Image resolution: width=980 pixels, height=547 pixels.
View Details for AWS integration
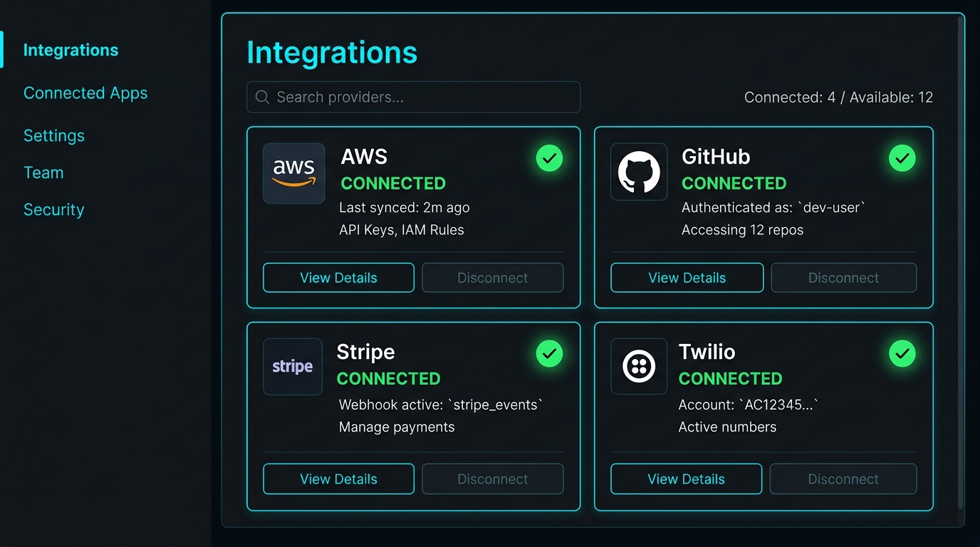(x=338, y=278)
